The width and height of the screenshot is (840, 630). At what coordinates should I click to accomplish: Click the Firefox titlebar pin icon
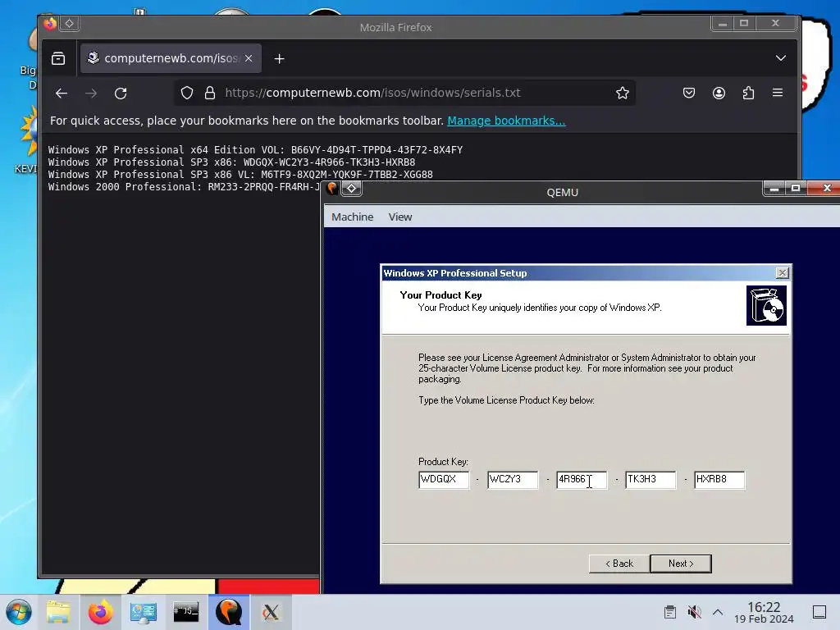coord(69,23)
